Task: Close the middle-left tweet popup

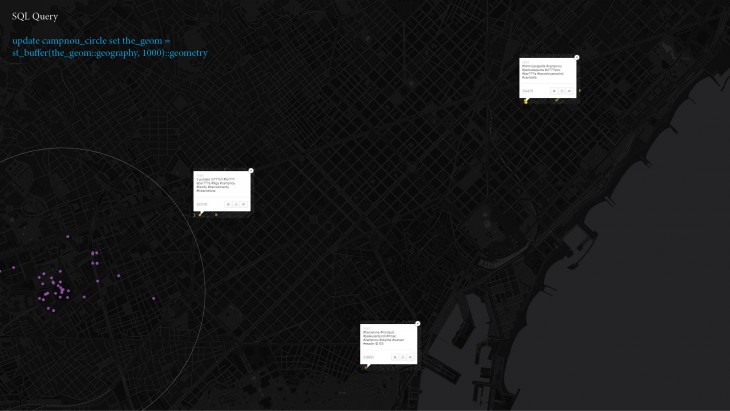Action: [251, 171]
